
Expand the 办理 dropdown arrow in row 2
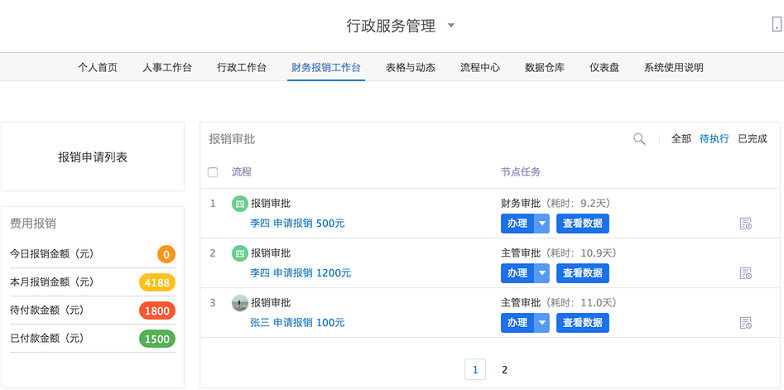click(x=542, y=273)
